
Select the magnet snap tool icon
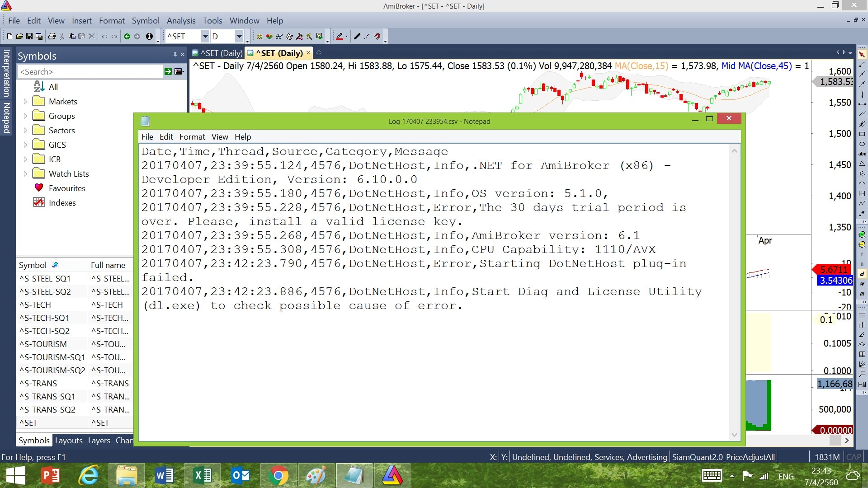pos(377,37)
